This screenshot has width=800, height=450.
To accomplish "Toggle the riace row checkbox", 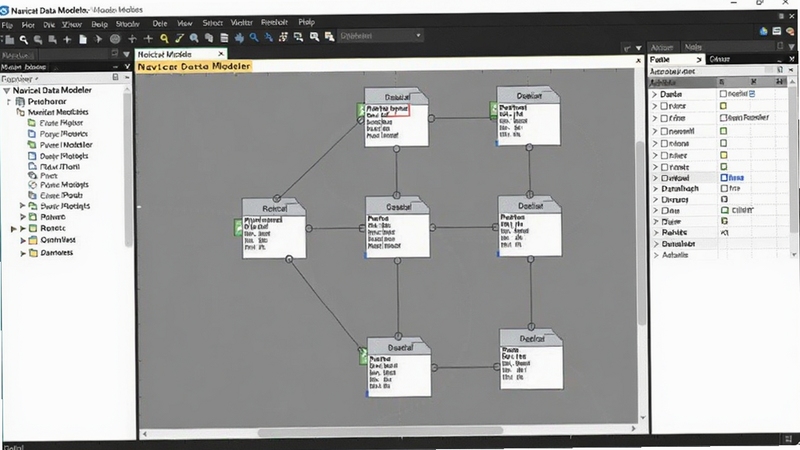I will (x=664, y=106).
